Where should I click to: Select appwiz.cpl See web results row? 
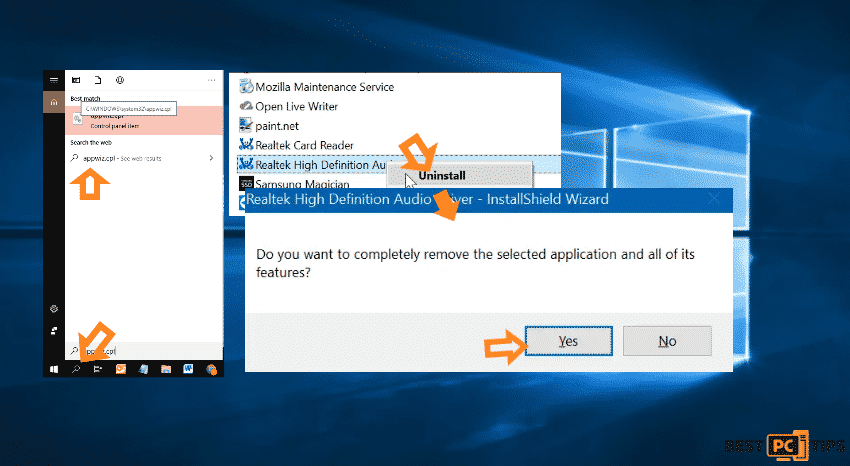144,158
